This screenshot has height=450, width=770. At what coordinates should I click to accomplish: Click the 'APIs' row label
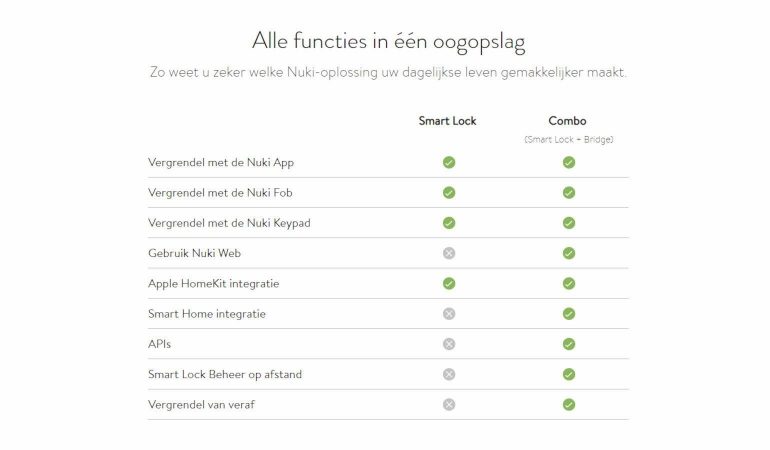point(160,344)
